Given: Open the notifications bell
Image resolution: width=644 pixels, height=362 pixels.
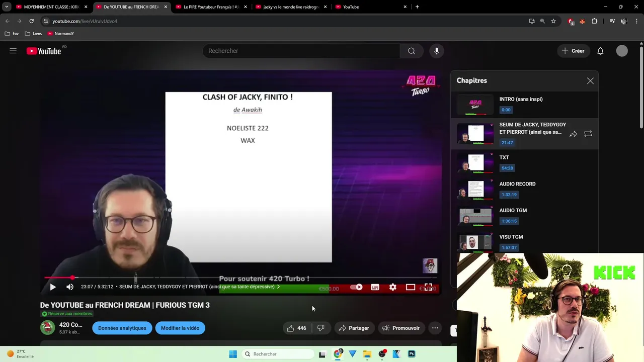Looking at the screenshot, I should coord(600,51).
